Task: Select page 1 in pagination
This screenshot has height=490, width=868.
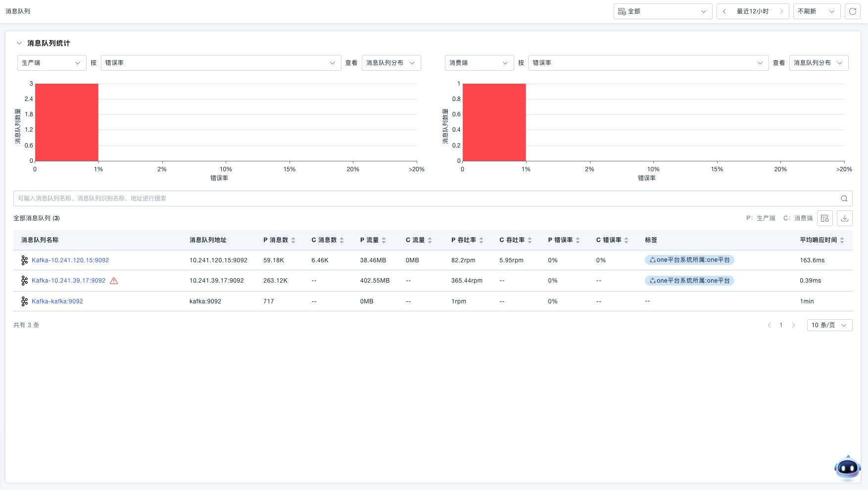Action: click(781, 325)
